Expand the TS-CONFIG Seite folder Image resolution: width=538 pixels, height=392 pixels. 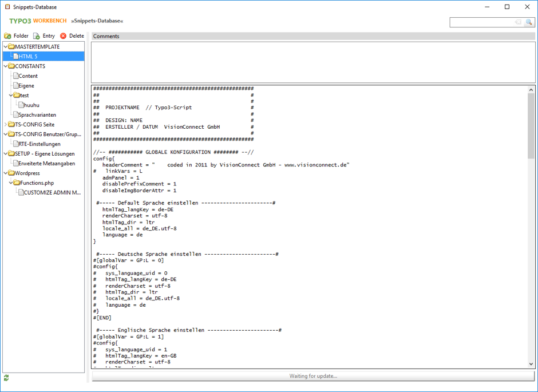(6, 124)
